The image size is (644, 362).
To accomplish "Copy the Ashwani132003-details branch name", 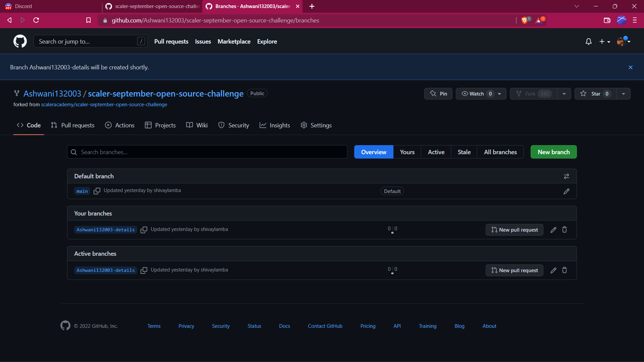I will coord(144,230).
